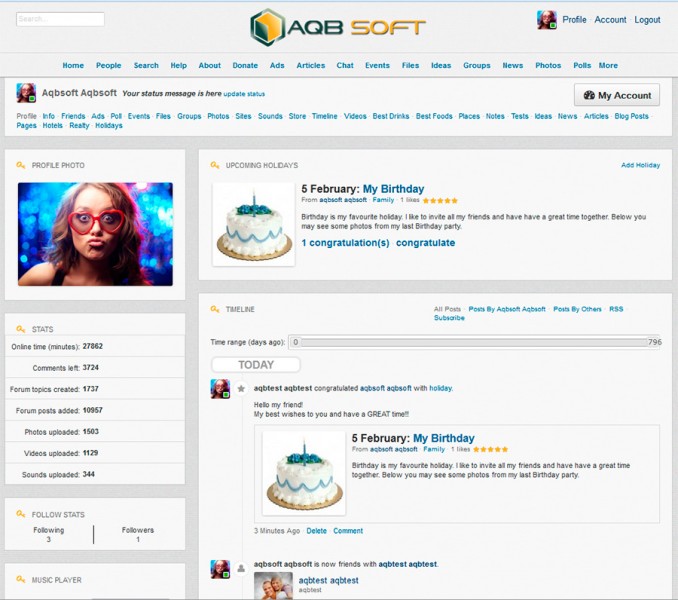Image resolution: width=678 pixels, height=600 pixels.
Task: Open the large profile photo
Action: pyautogui.click(x=95, y=234)
